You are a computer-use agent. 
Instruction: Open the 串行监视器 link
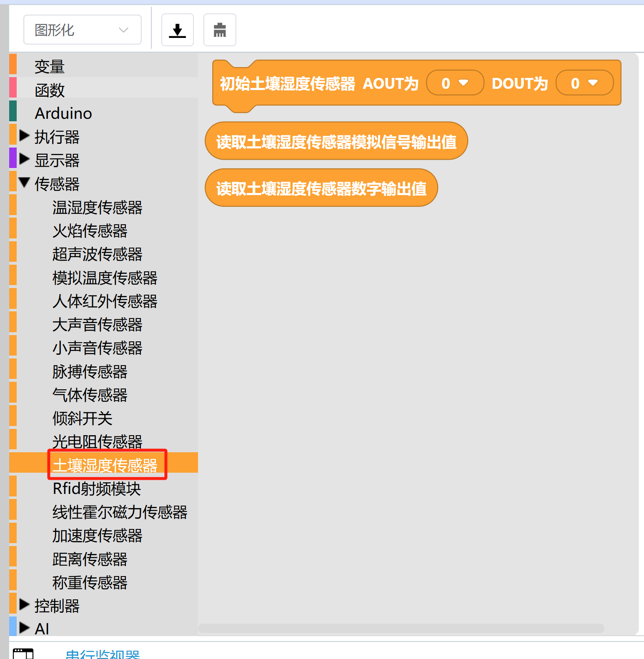(103, 654)
